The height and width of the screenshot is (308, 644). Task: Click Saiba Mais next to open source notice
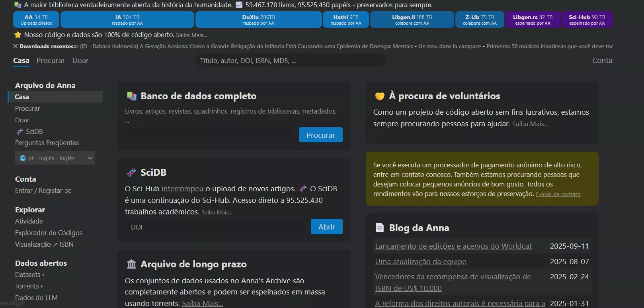point(191,35)
